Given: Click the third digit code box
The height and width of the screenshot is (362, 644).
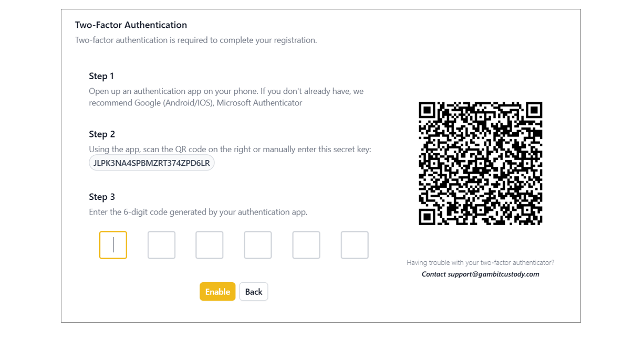Looking at the screenshot, I should click(210, 245).
